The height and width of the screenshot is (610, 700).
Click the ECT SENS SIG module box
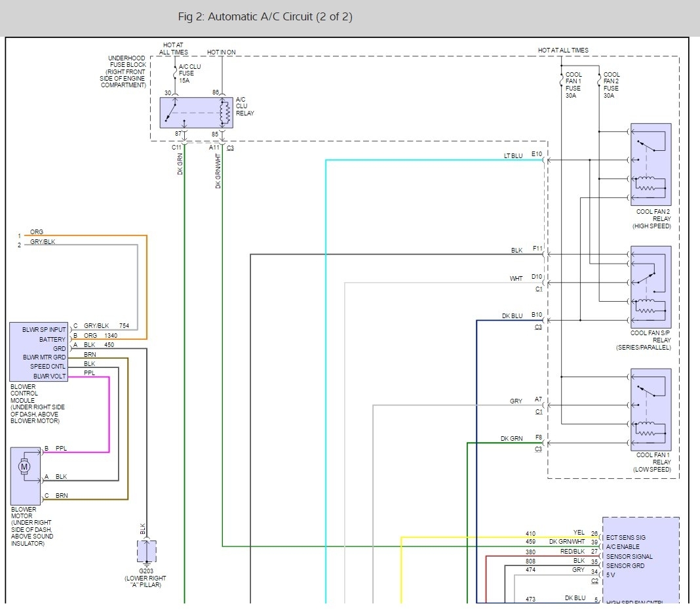pyautogui.click(x=640, y=558)
